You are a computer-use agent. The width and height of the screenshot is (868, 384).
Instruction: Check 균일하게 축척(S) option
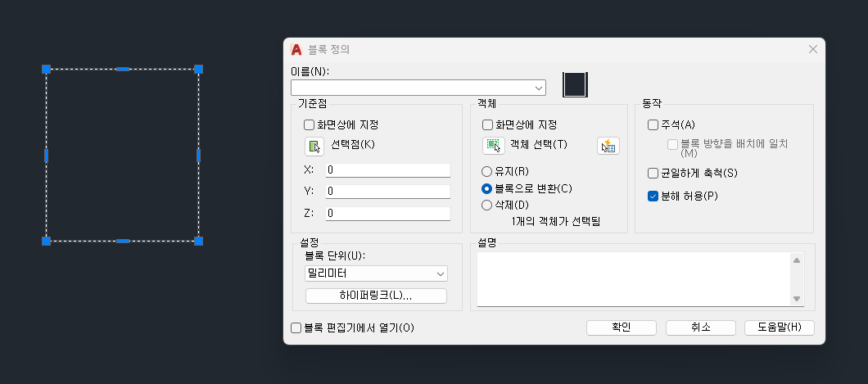point(653,174)
